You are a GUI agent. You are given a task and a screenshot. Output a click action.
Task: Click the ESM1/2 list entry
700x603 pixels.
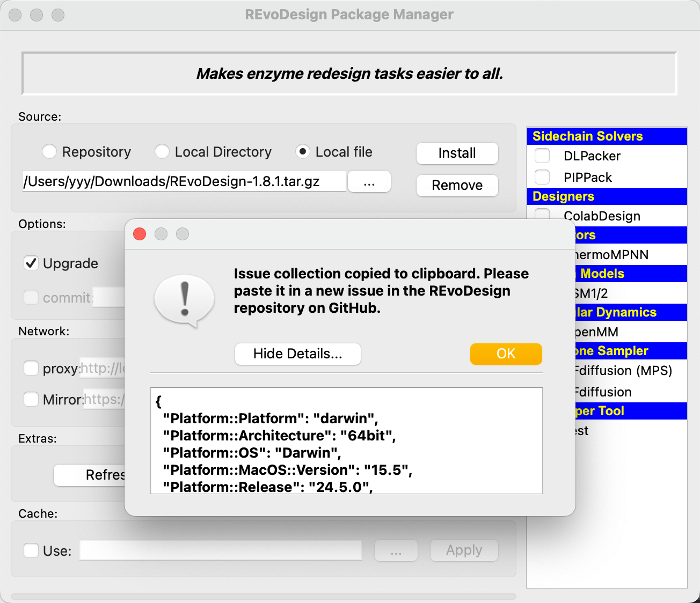[631, 293]
